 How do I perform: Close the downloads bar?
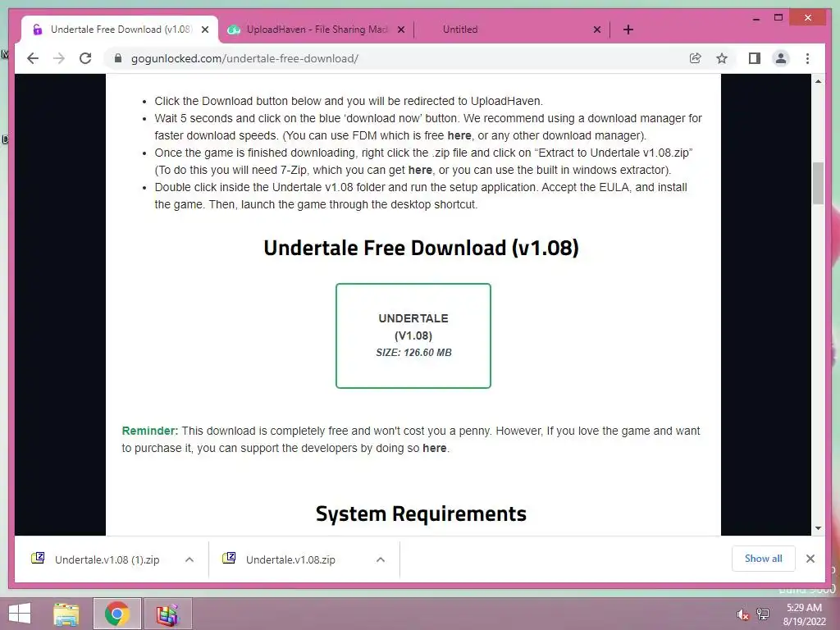(810, 559)
